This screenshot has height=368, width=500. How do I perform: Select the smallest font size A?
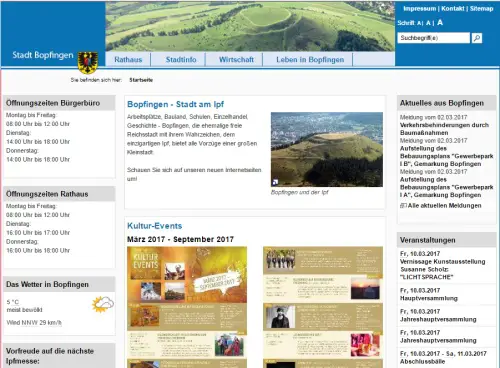(419, 23)
